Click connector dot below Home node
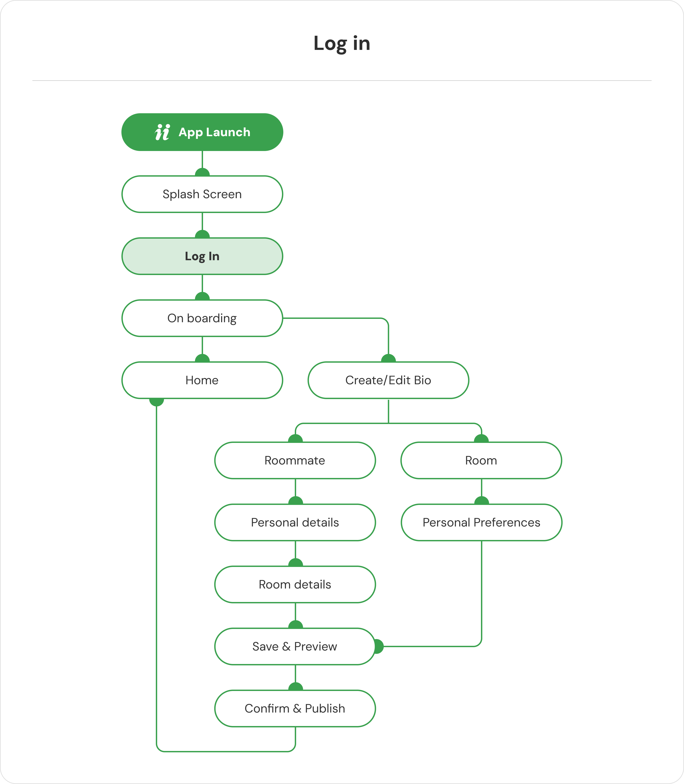Screen dimensions: 684x784 [x=156, y=401]
